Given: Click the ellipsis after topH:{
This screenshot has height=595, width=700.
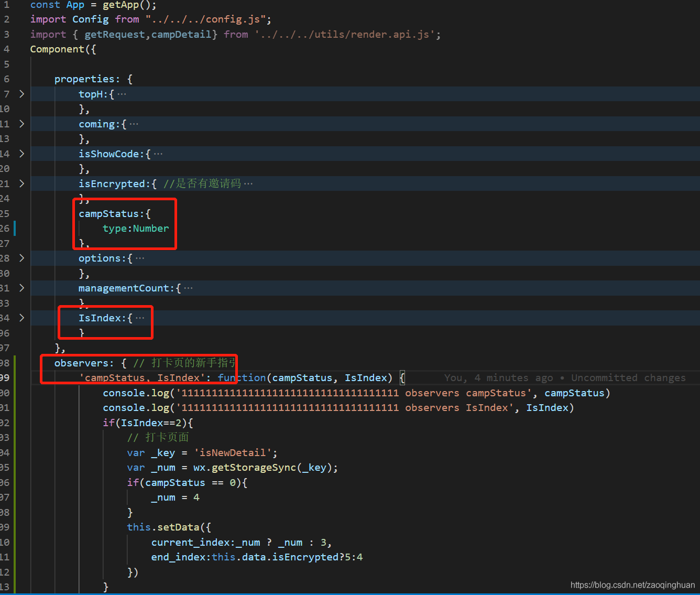Looking at the screenshot, I should pyautogui.click(x=122, y=94).
